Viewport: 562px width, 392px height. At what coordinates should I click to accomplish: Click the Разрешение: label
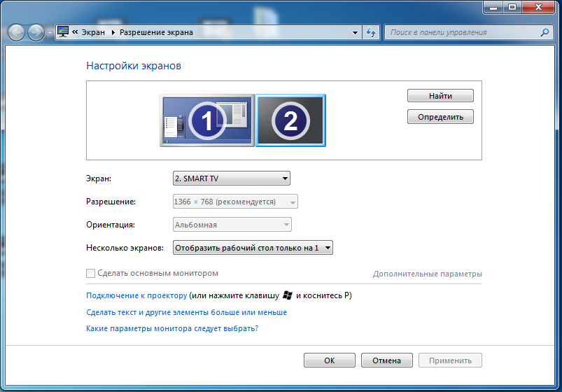[x=111, y=202]
